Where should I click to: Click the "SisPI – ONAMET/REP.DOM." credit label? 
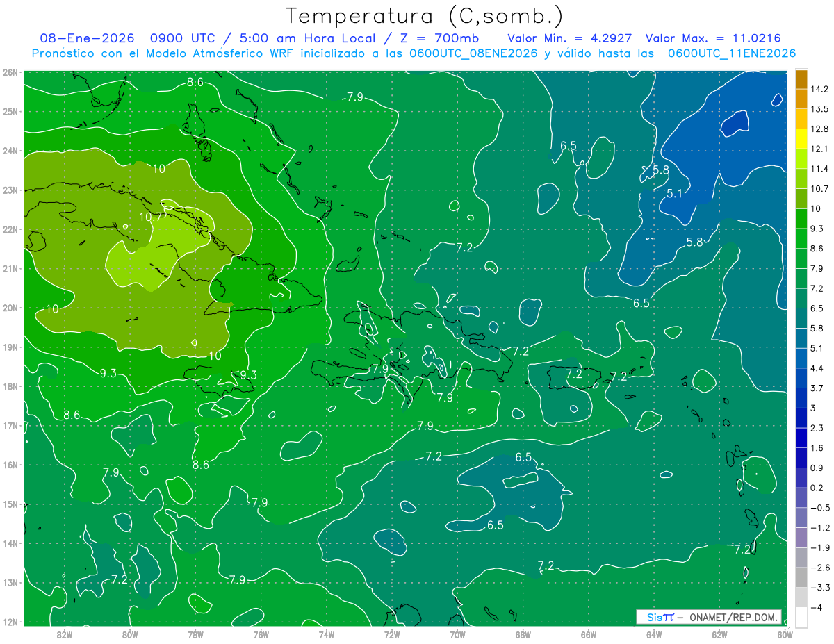[x=709, y=617]
